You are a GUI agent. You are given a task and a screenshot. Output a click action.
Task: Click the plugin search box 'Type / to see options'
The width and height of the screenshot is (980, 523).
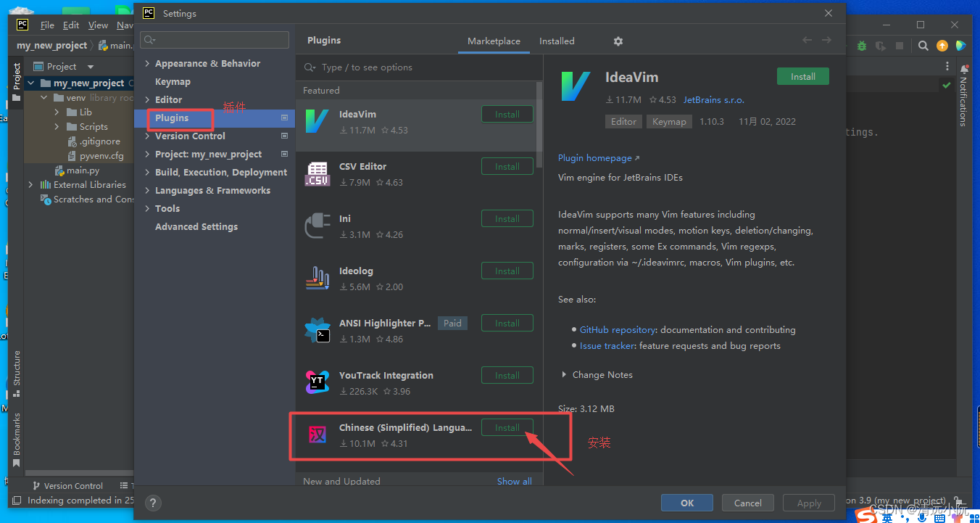point(420,67)
